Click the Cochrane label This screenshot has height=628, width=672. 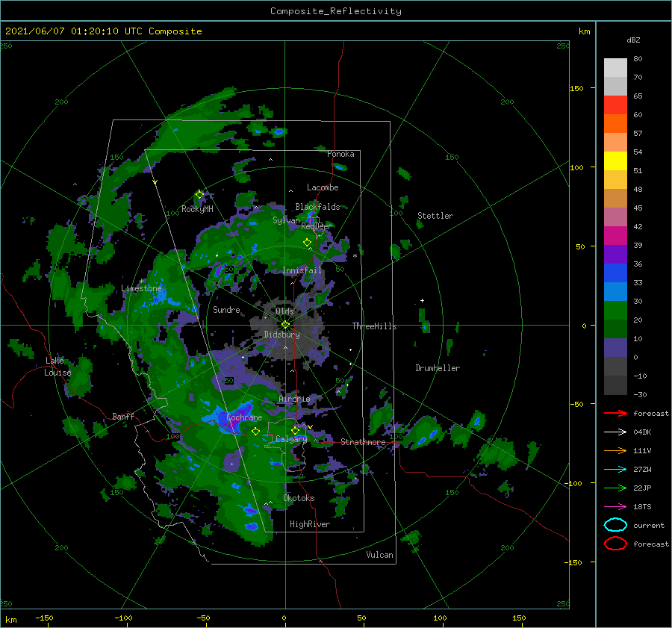coord(244,417)
